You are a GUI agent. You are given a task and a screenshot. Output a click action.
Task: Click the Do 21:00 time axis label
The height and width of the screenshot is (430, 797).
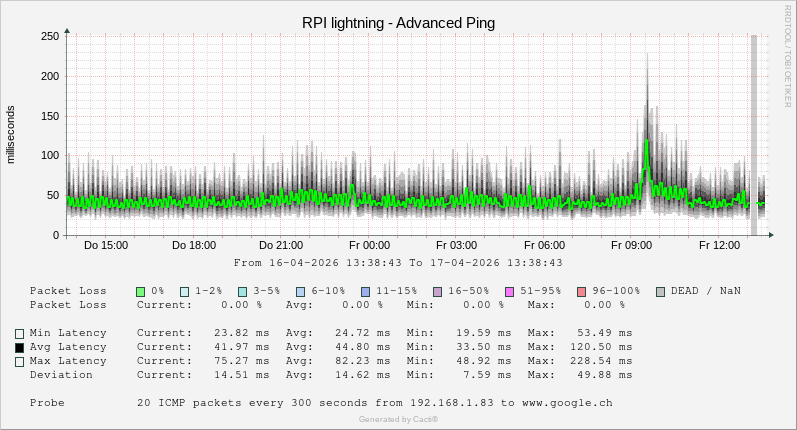281,245
